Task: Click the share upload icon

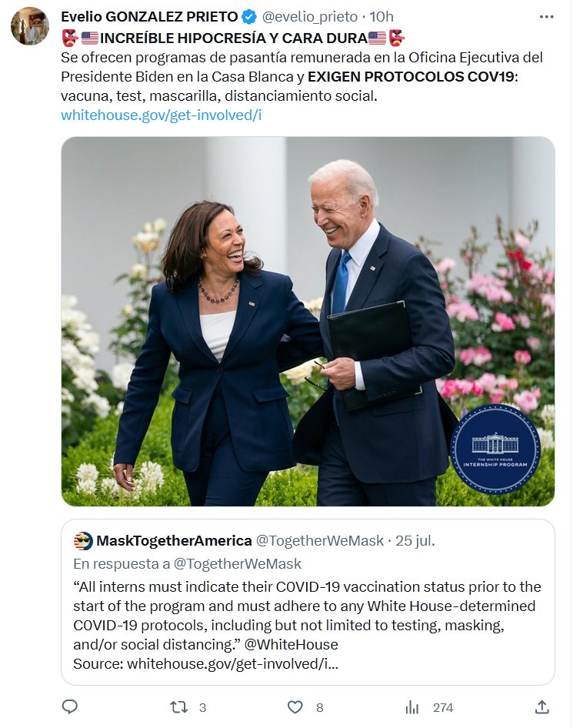Action: point(542,706)
